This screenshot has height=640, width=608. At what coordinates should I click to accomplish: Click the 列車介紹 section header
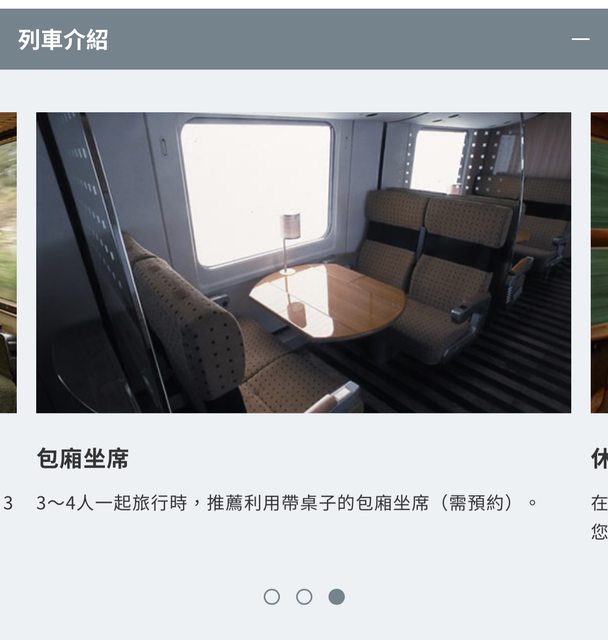(x=304, y=39)
